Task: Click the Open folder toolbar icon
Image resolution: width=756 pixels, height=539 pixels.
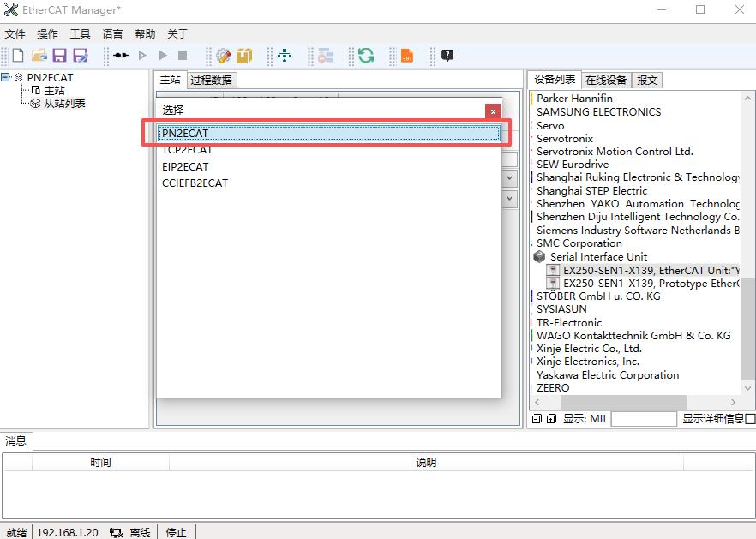Action: tap(39, 56)
